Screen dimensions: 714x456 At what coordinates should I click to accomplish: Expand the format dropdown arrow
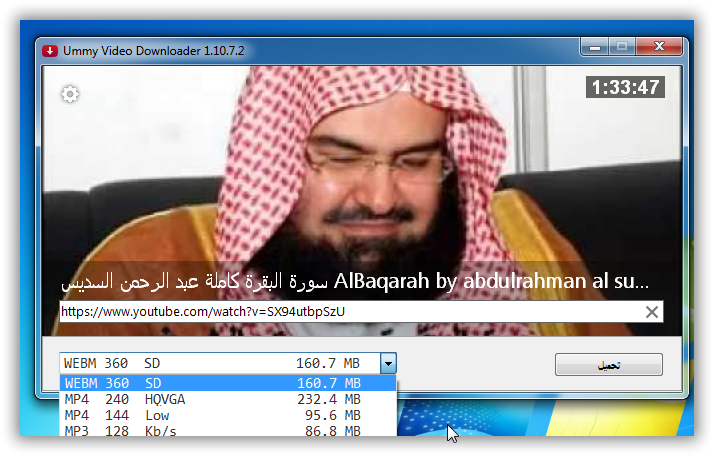pos(388,364)
